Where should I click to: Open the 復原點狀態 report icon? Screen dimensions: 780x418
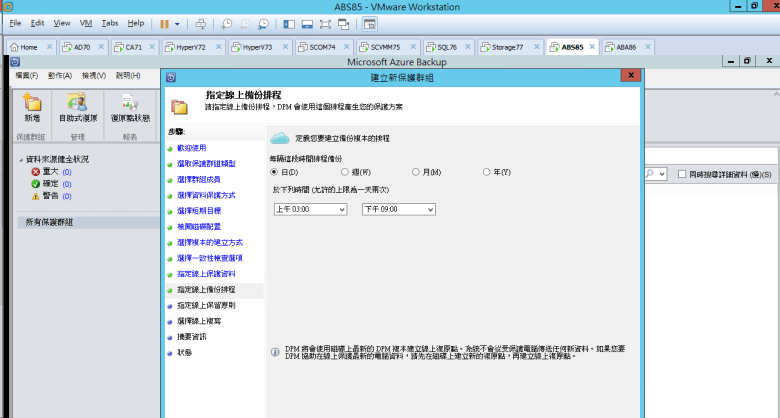point(130,108)
